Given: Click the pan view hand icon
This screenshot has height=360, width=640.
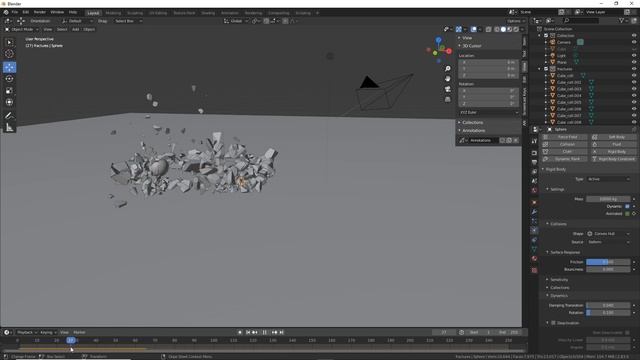Looking at the screenshot, I should 447,79.
